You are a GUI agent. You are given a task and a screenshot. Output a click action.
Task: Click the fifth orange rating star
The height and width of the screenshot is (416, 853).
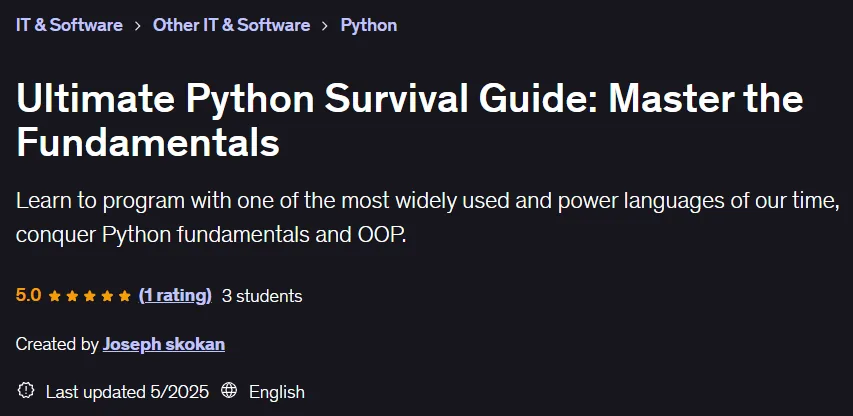(x=125, y=296)
